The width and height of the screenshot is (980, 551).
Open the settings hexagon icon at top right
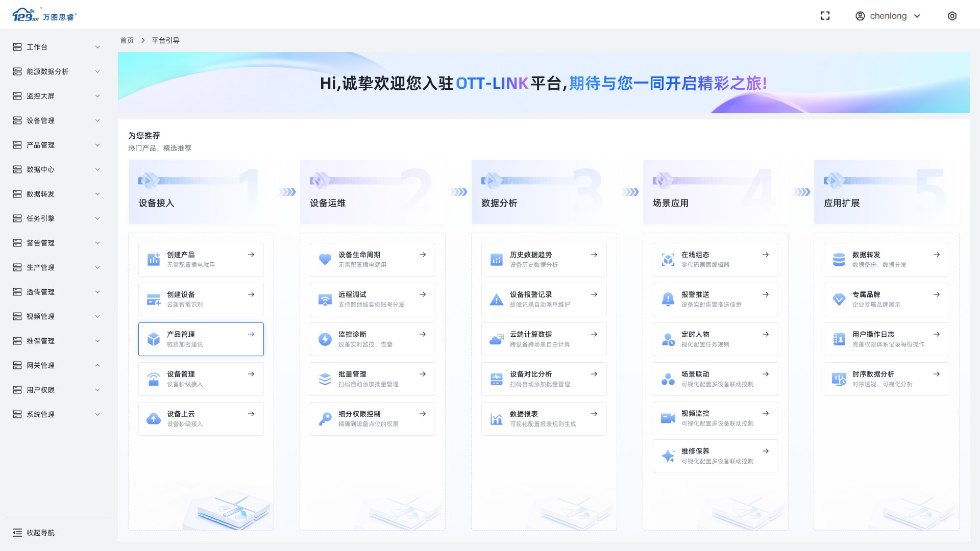[x=952, y=16]
